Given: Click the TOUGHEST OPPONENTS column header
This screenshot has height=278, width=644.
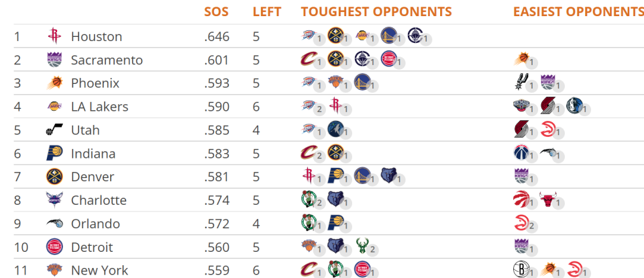Looking at the screenshot, I should click(x=376, y=11).
